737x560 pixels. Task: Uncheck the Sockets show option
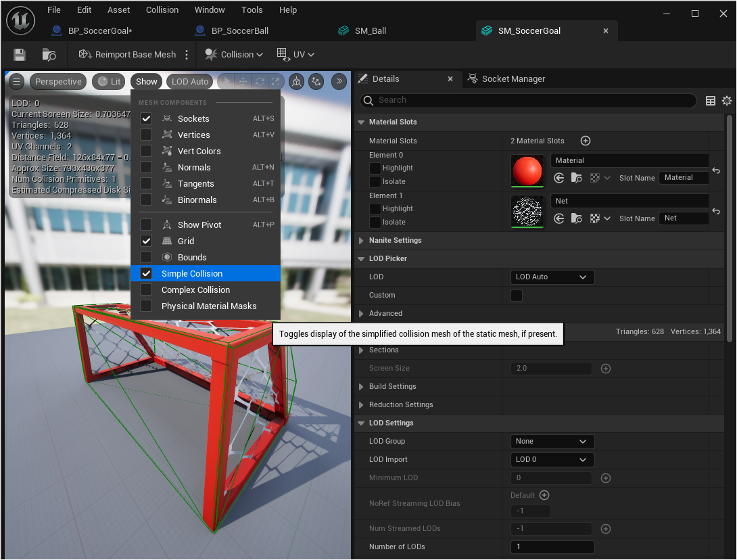(146, 118)
